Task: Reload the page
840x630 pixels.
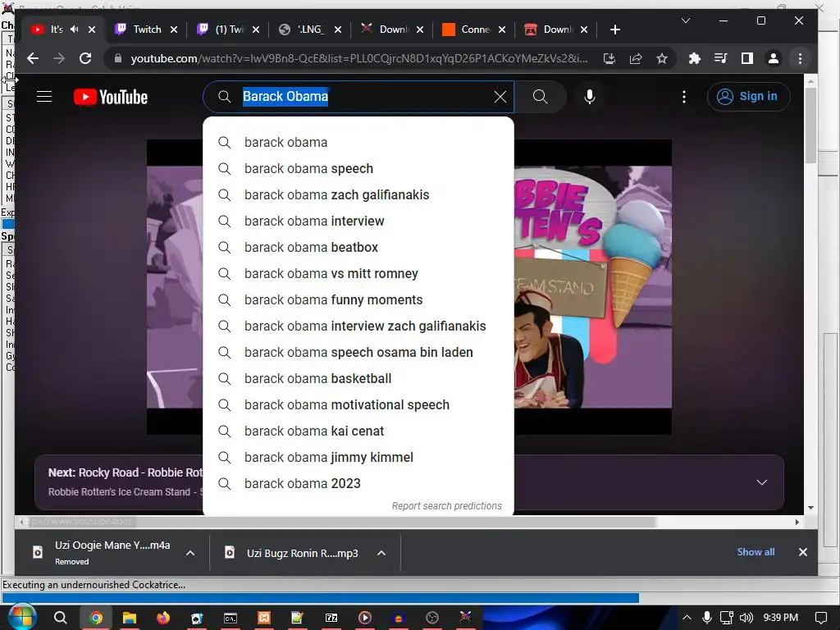Action: [85, 58]
